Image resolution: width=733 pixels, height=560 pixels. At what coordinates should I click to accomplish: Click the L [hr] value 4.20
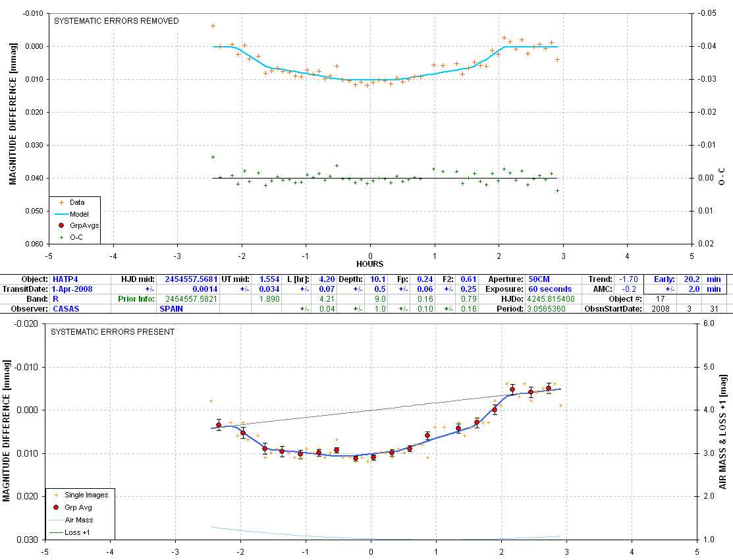(327, 279)
